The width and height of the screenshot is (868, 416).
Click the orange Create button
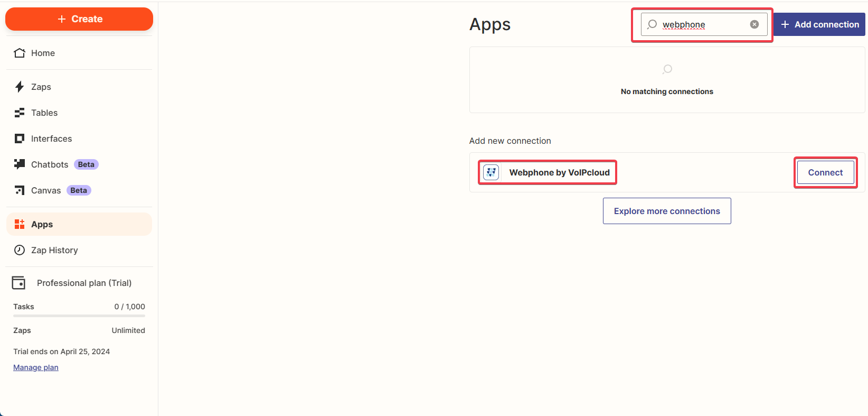pos(79,19)
